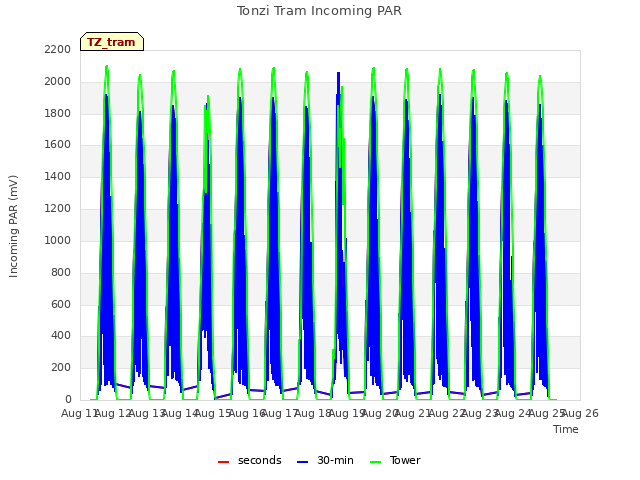
Task: Click the 0 y-axis tick label
Action: 68,399
